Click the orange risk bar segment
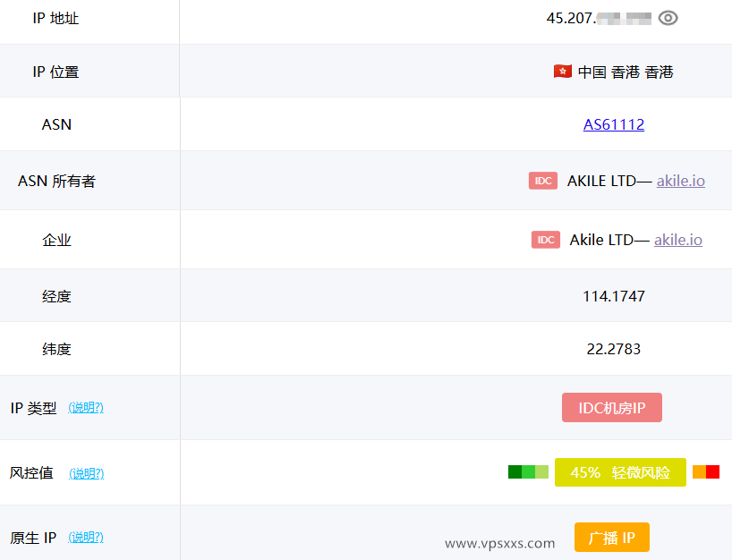This screenshot has height=560, width=732. [699, 471]
